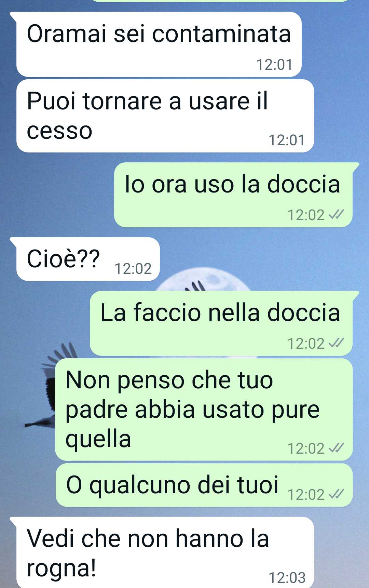This screenshot has height=588, width=369.
Task: Tap the double-check icon on "La faccio nella doccia"
Action: point(336,343)
